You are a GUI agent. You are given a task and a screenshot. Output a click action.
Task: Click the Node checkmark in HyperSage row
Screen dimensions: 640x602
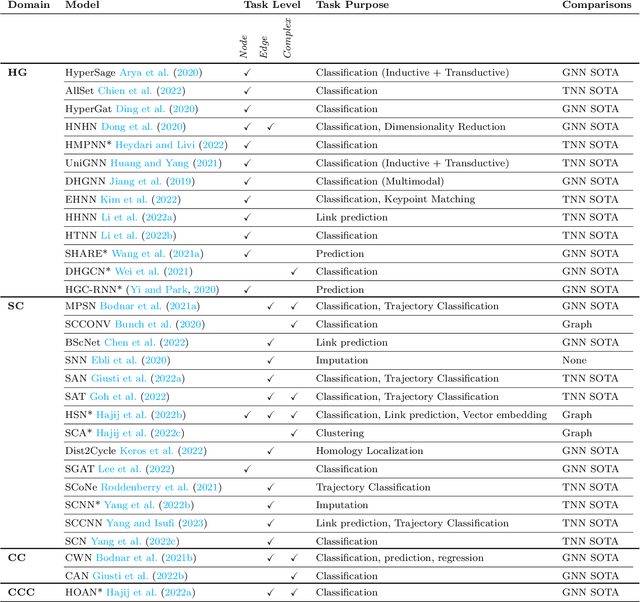[247, 73]
